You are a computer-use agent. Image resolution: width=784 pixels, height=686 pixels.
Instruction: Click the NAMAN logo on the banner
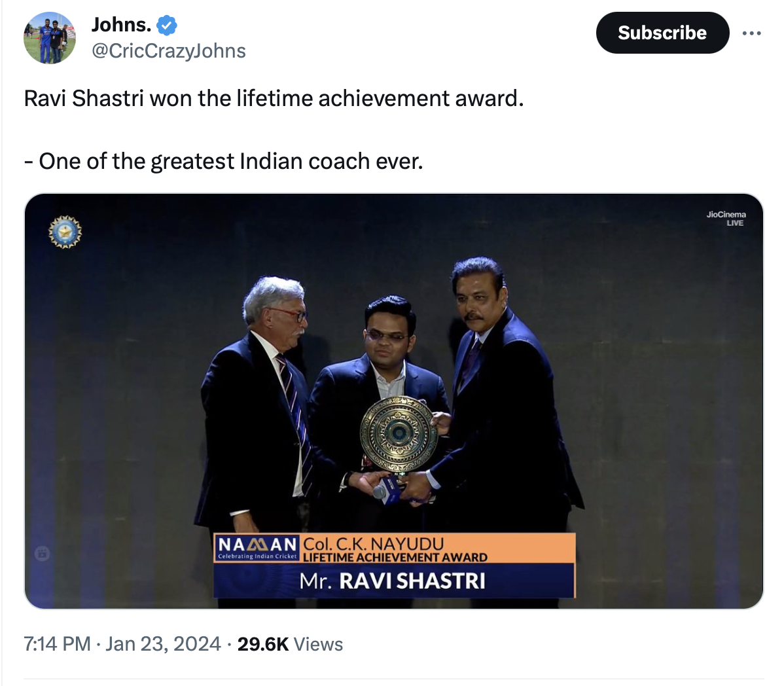tap(257, 548)
